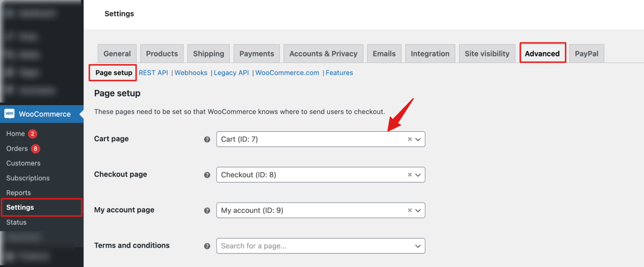Click the Terms and conditions search field
This screenshot has height=267, width=644.
coord(306,246)
